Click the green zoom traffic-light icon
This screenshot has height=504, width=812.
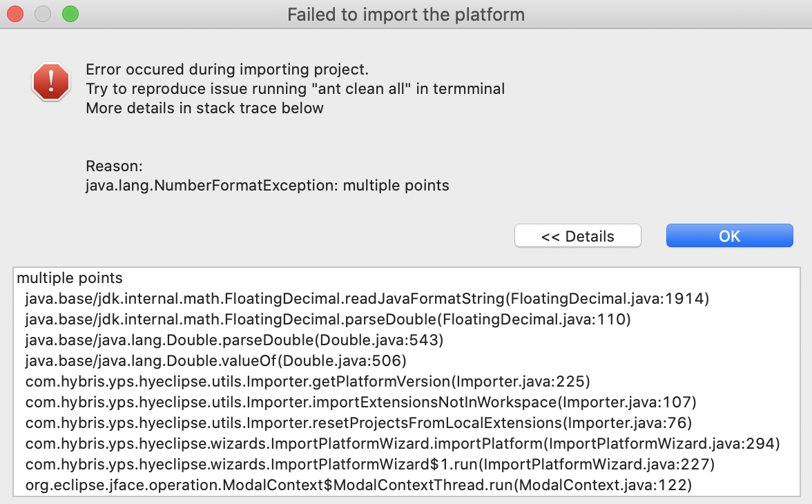pyautogui.click(x=69, y=14)
